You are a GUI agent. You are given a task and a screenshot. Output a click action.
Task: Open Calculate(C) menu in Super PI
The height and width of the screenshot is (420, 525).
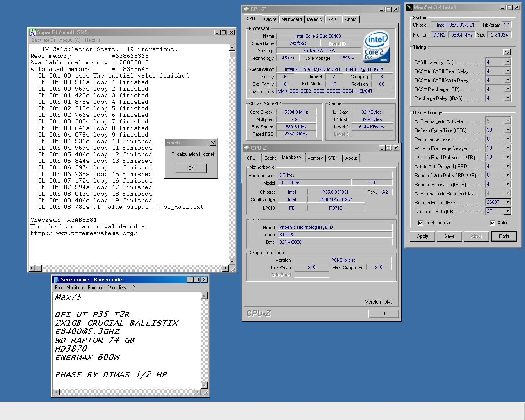tap(43, 40)
